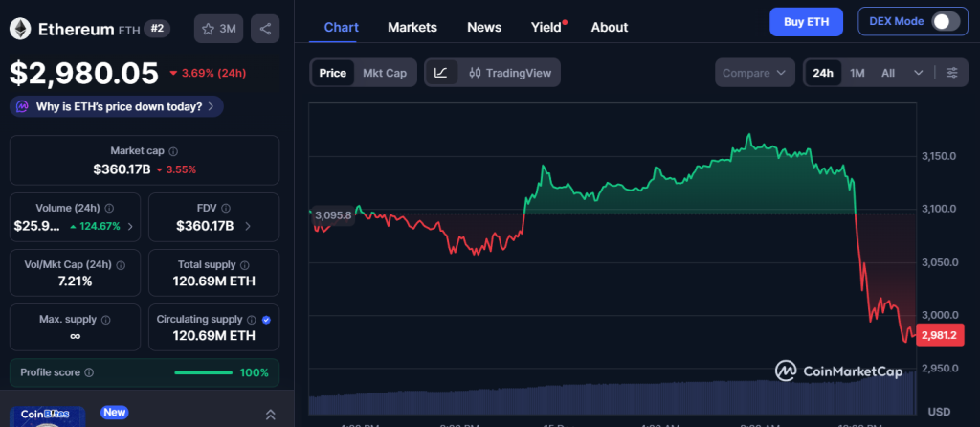Image resolution: width=980 pixels, height=427 pixels.
Task: Switch to the Markets tab
Action: 412,27
